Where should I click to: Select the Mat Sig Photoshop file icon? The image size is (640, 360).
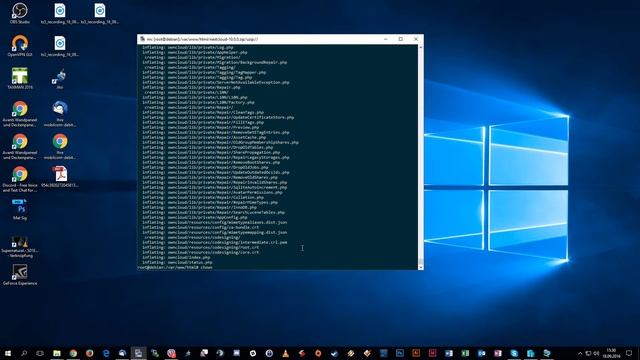pos(20,209)
